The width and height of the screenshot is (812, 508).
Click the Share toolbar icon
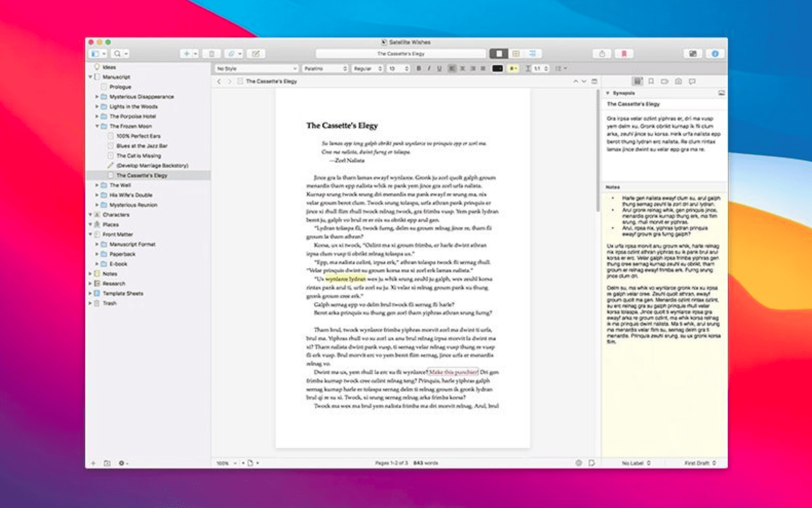pos(602,54)
